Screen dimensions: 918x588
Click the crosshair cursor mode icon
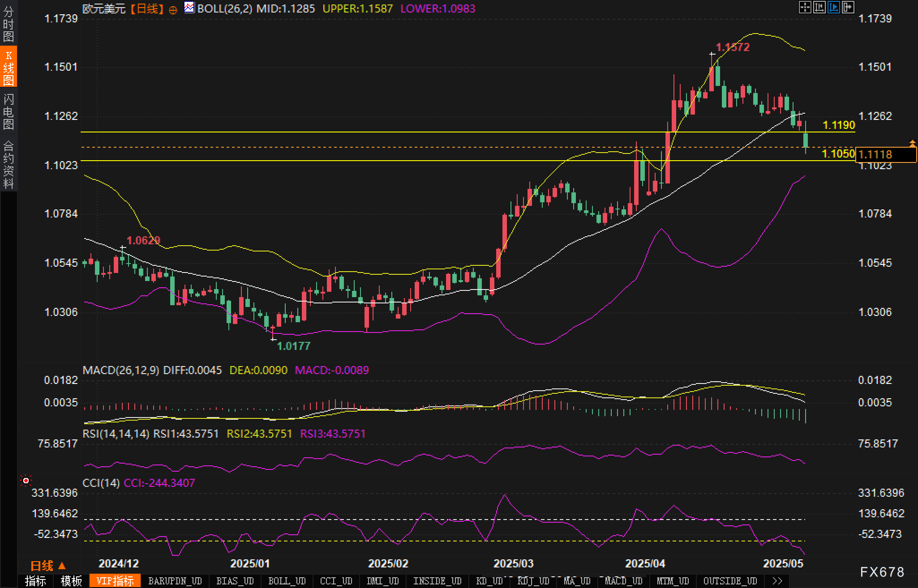(805, 7)
